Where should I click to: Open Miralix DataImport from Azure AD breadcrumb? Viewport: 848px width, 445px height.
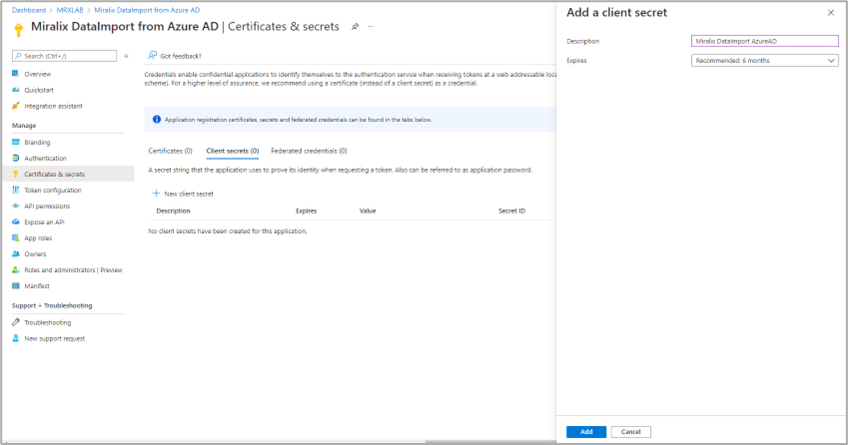point(147,10)
